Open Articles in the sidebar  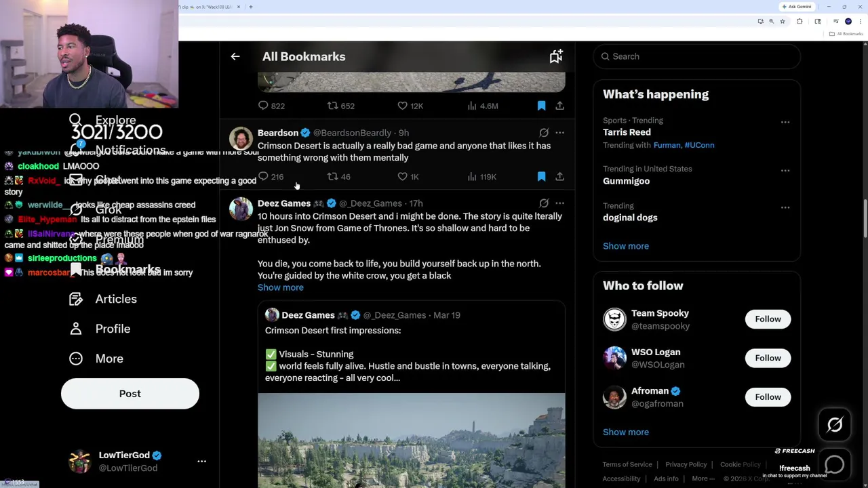103,299
